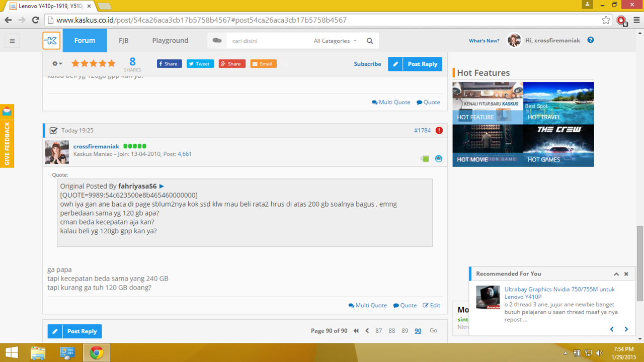Screen dimensions: 644x362
Task: Reload the page in Chrome
Action: coord(35,20)
